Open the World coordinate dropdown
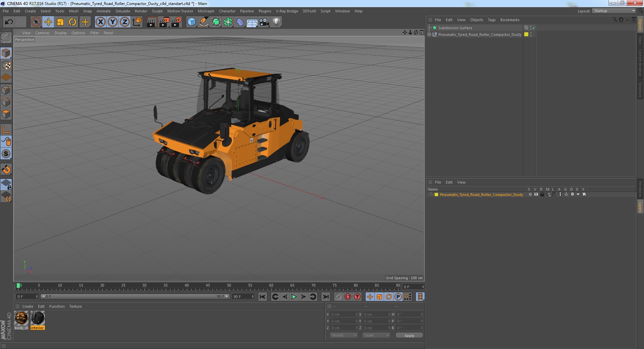 click(x=344, y=335)
